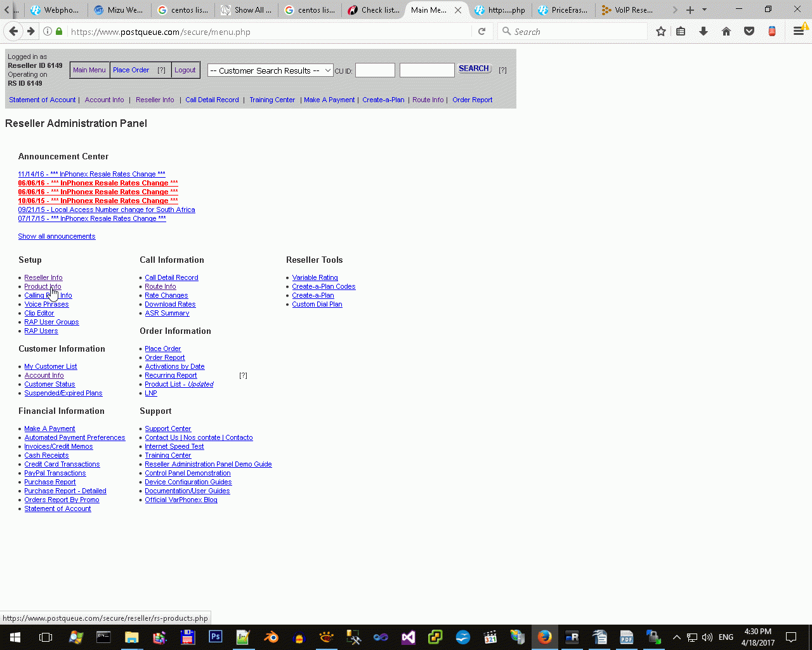Click the site information icon in address bar

click(x=48, y=31)
